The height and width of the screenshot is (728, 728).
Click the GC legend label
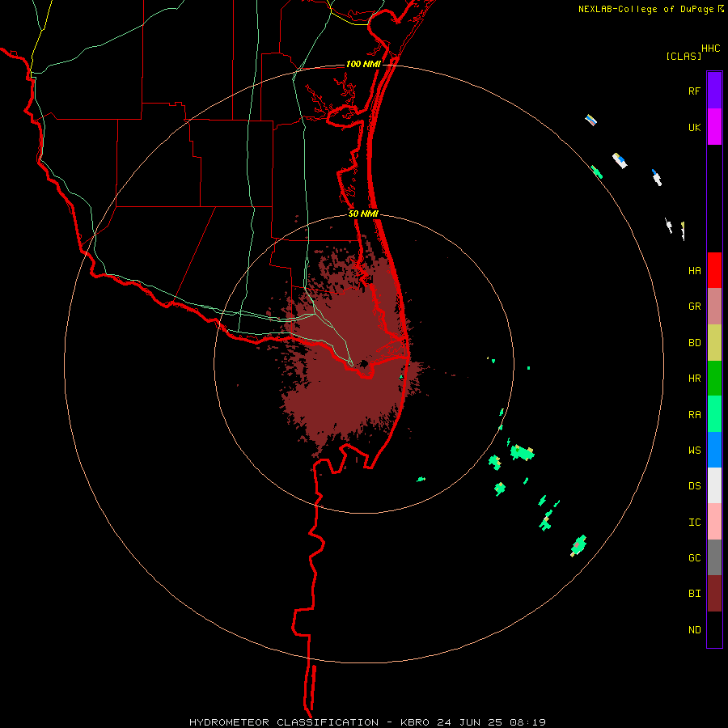point(694,558)
